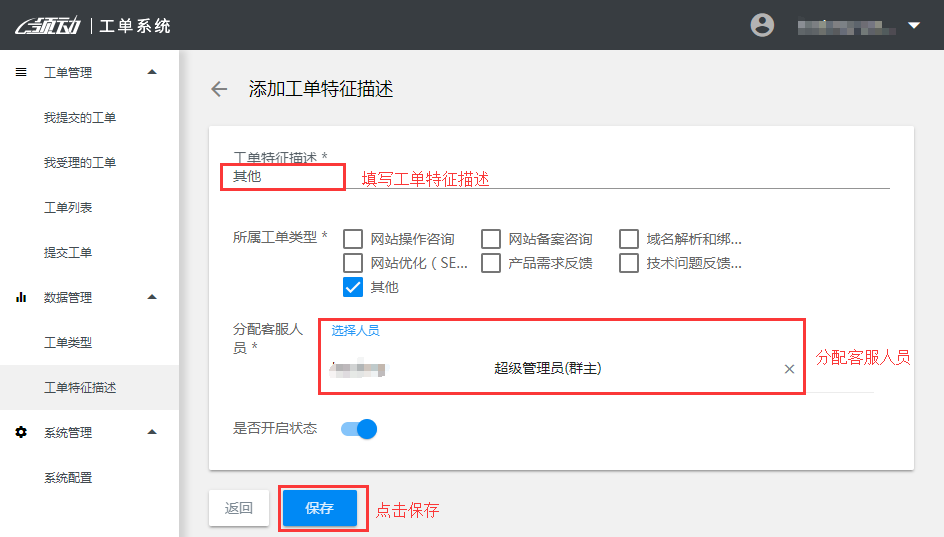Viewport: 944px width, 537px height.
Task: Open 我提交的工单 in sidebar
Action: tap(80, 117)
